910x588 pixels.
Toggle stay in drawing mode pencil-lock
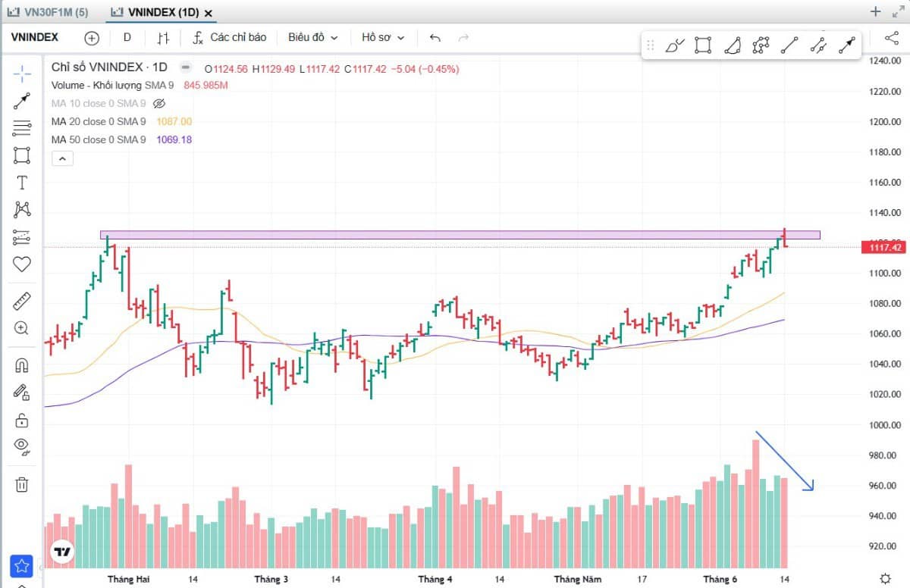[22, 393]
